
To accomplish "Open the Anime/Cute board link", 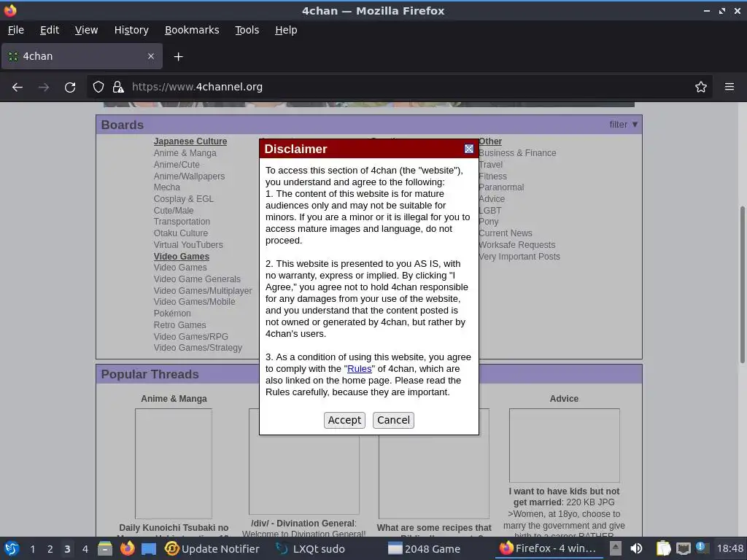I will tap(177, 164).
